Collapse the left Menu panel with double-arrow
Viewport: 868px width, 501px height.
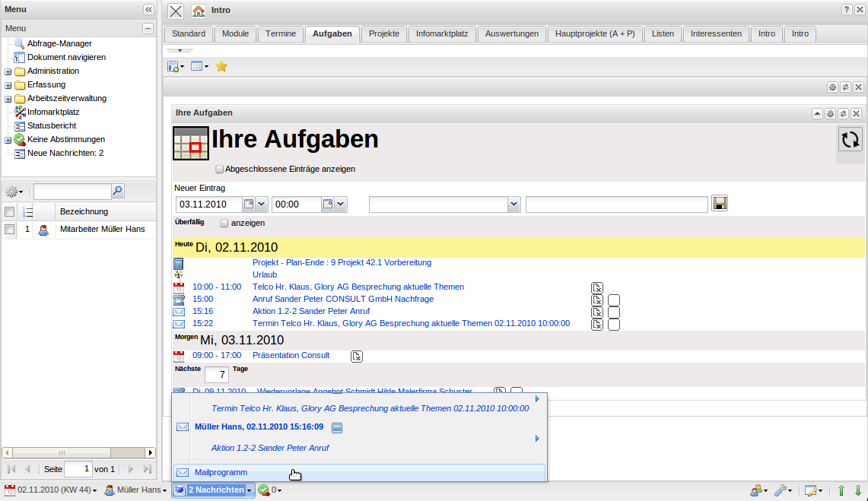click(148, 9)
